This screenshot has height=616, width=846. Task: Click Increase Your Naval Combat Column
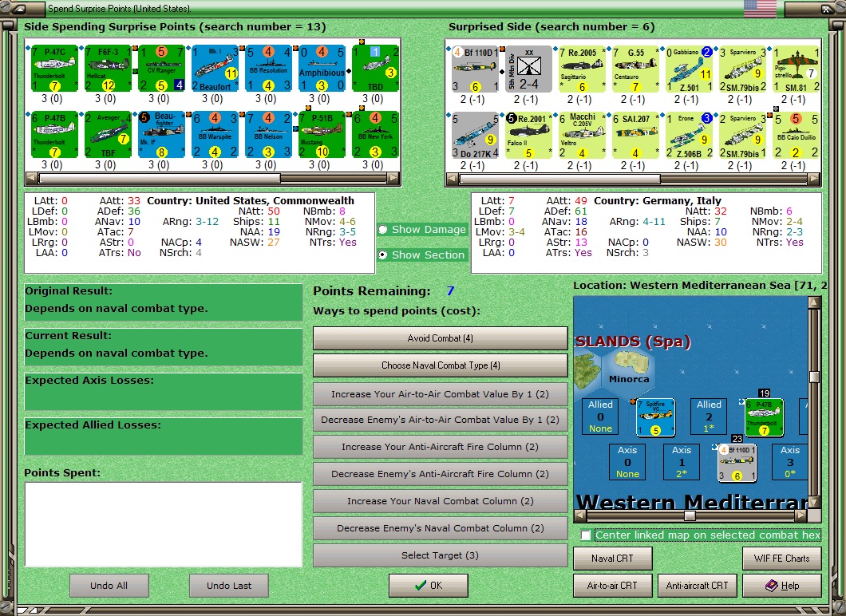[441, 501]
